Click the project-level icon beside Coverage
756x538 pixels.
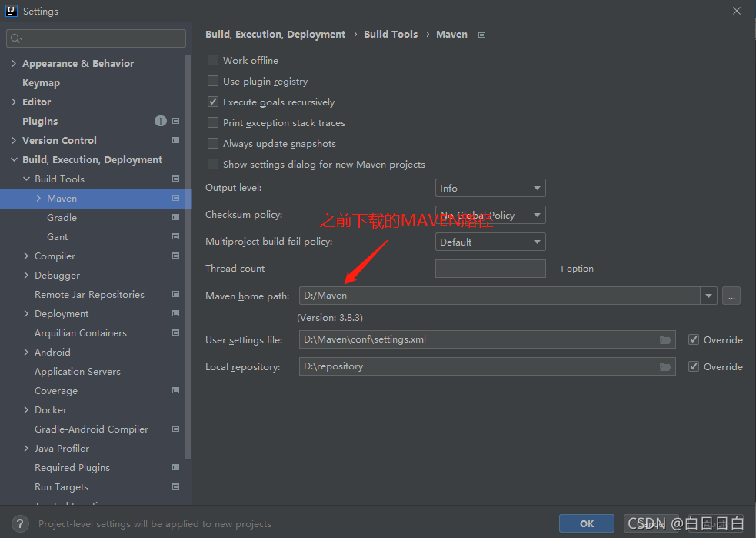176,390
